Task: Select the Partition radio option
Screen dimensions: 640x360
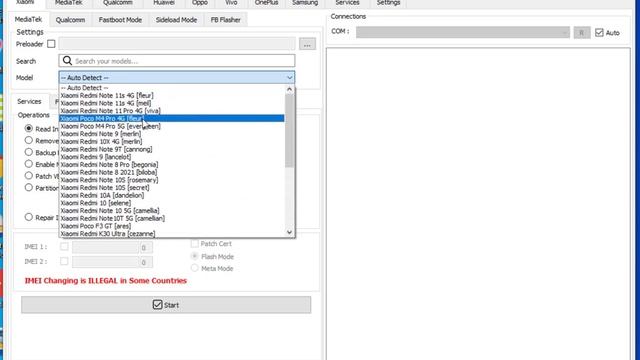Action: coord(29,187)
